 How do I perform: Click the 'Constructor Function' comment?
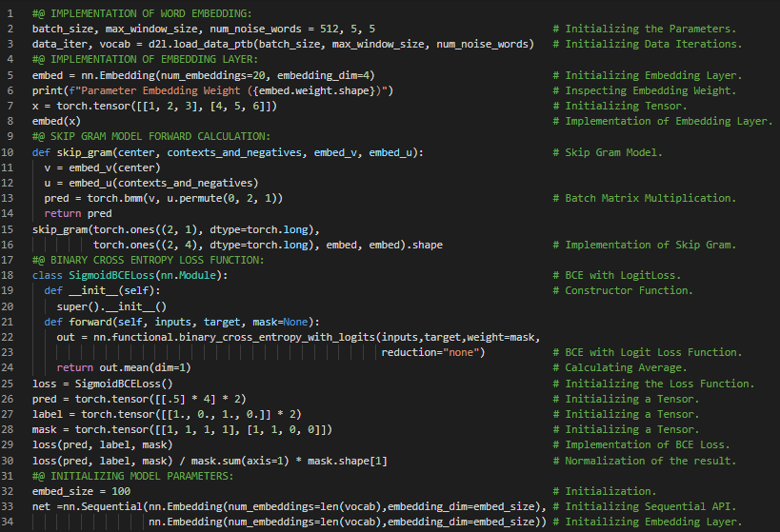coord(630,290)
